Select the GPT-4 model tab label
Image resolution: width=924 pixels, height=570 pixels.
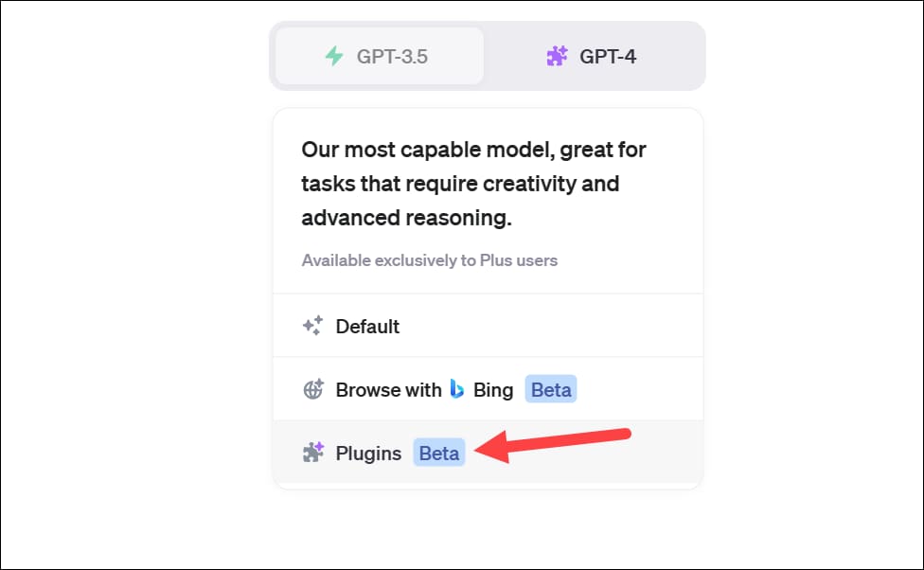tap(608, 56)
